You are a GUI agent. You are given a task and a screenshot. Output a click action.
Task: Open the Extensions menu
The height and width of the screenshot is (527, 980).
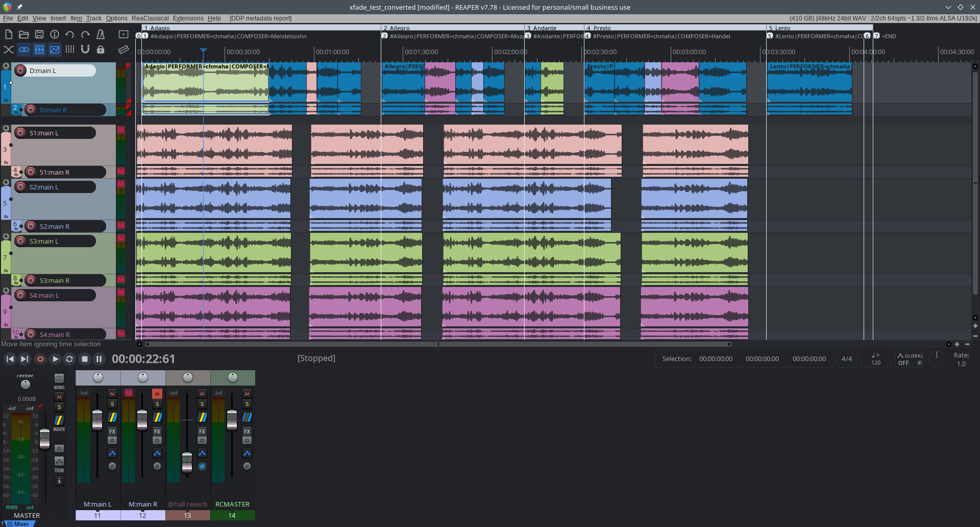188,18
